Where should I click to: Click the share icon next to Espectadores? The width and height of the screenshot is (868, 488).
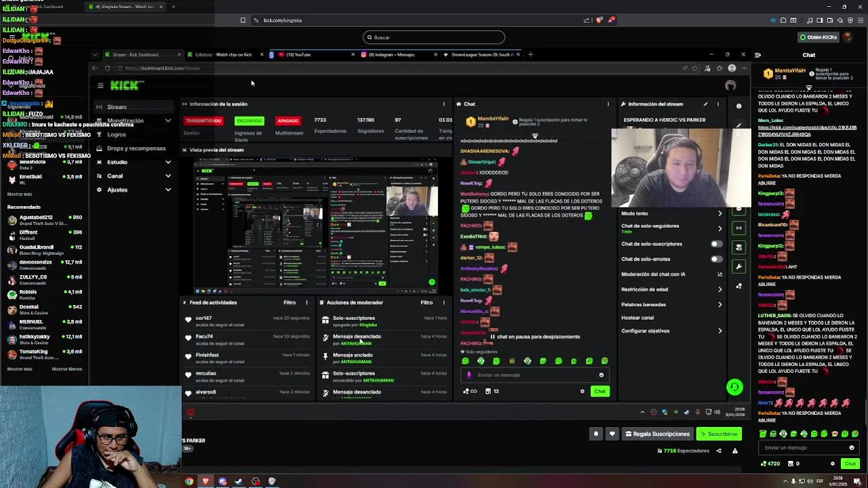point(719,451)
